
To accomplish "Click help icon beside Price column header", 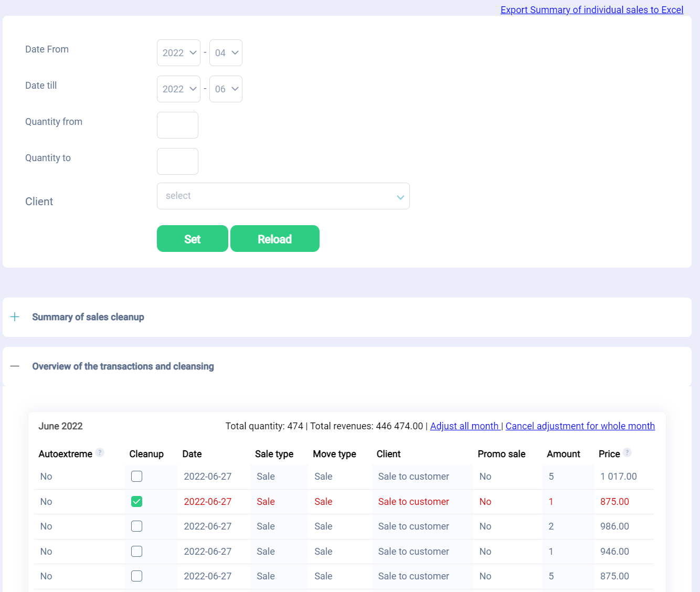I will [627, 453].
